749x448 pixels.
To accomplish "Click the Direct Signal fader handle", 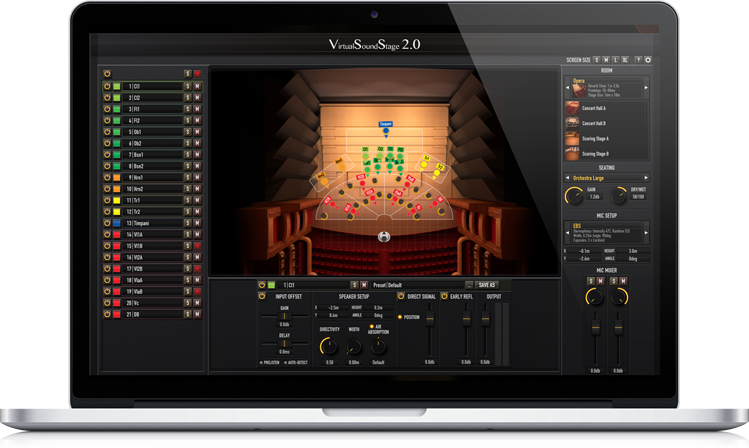I will pyautogui.click(x=430, y=319).
